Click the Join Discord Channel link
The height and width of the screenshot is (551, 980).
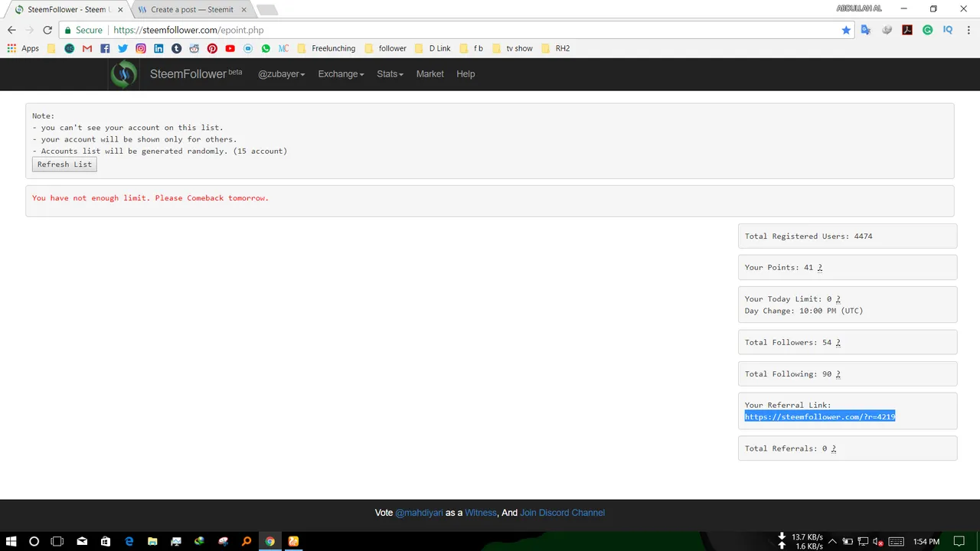(x=562, y=513)
